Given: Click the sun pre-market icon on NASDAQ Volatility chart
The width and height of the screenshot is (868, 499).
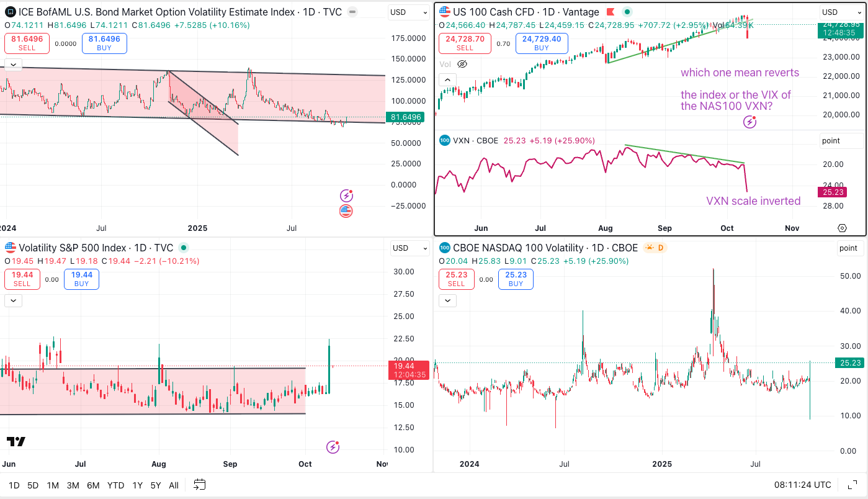Looking at the screenshot, I should pyautogui.click(x=650, y=248).
